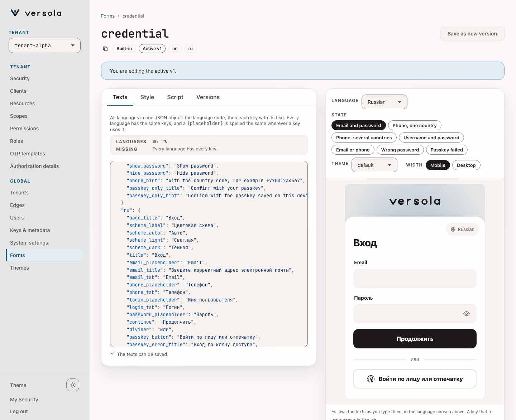Go to Forms via the breadcrumb

(108, 16)
